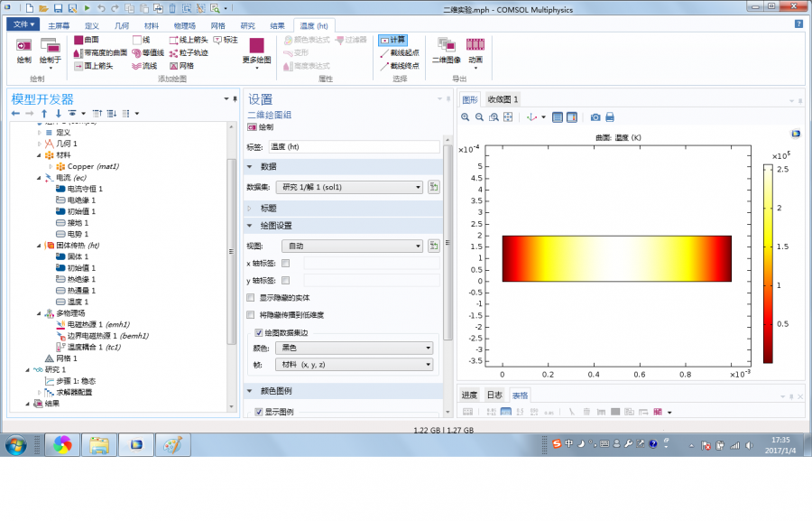Click the model builder vertical scrollbar
The height and width of the screenshot is (521, 812).
(232, 251)
